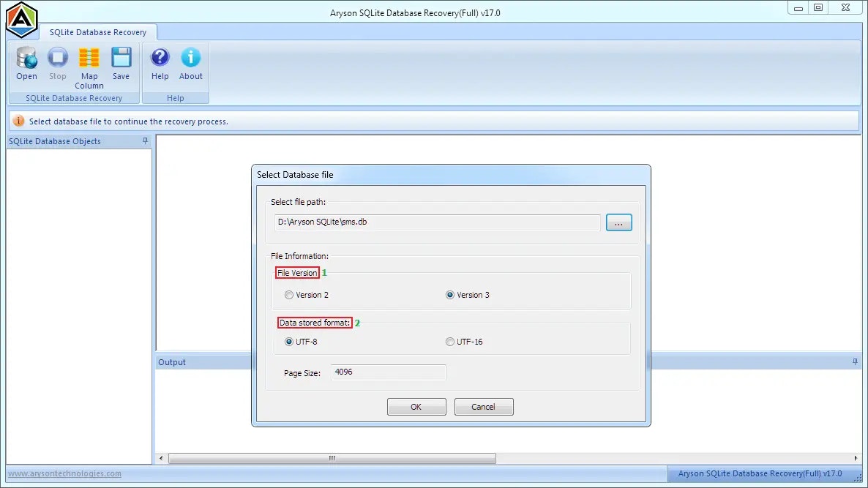Image resolution: width=868 pixels, height=488 pixels.
Task: Show About information icon
Action: tap(191, 58)
